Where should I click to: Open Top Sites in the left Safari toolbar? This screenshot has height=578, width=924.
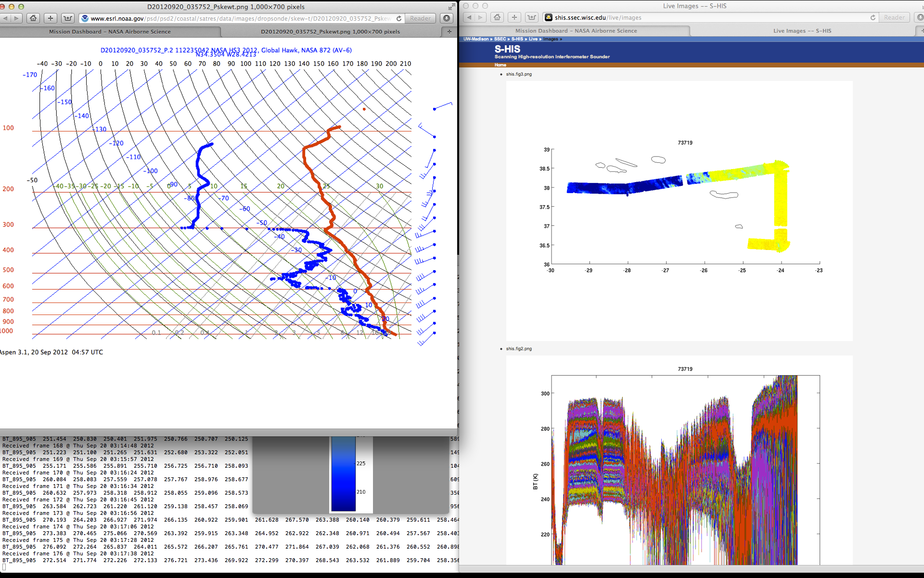[x=68, y=18]
